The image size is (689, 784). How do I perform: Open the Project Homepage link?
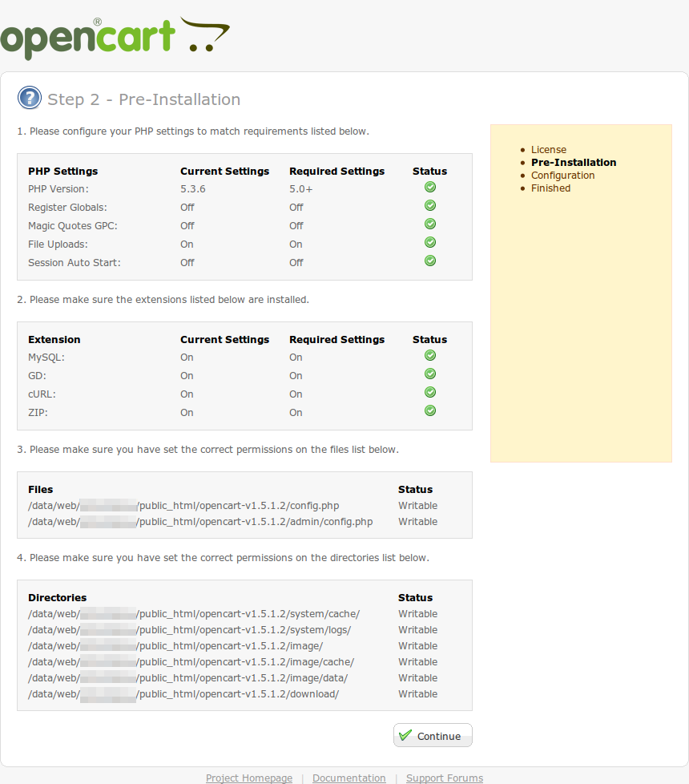pos(249,778)
